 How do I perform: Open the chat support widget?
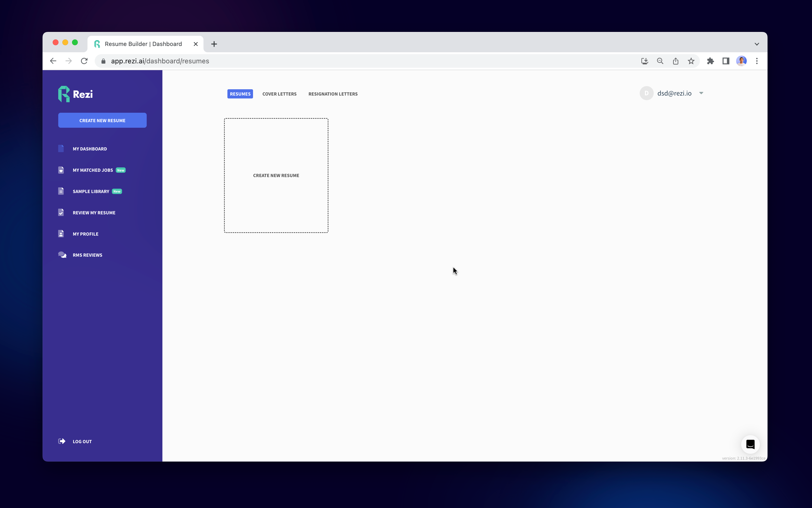click(750, 445)
